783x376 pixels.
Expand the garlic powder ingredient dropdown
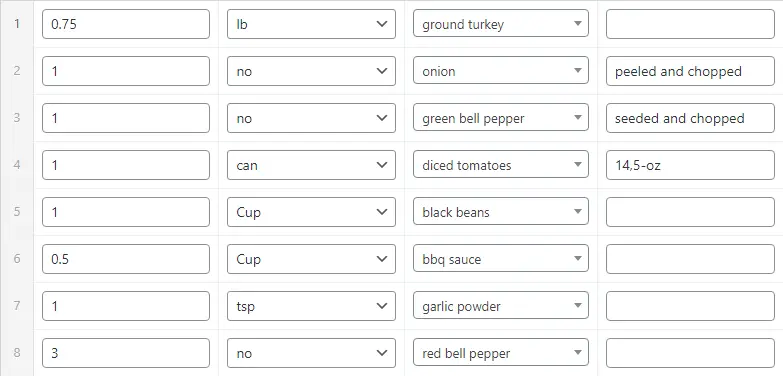click(x=500, y=306)
